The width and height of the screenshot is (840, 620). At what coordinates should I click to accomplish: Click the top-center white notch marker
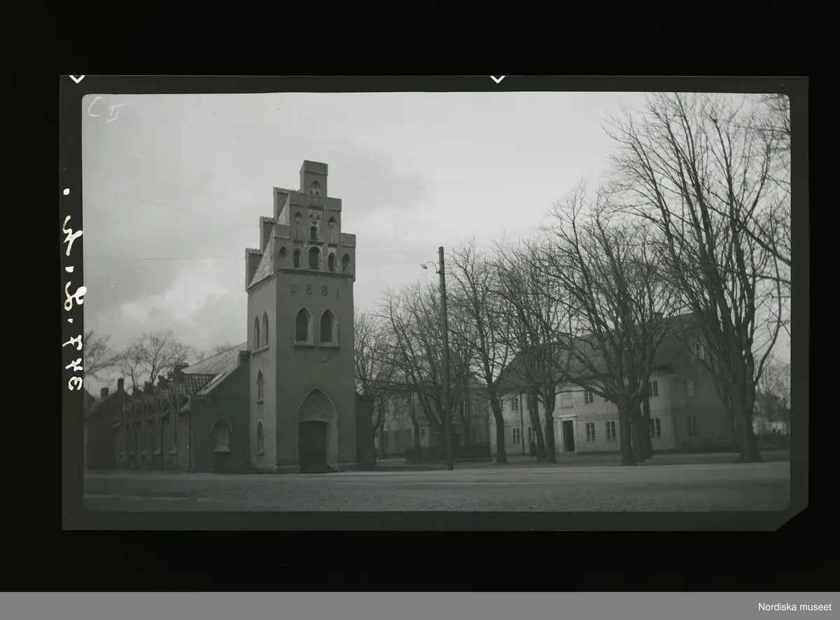point(497,79)
